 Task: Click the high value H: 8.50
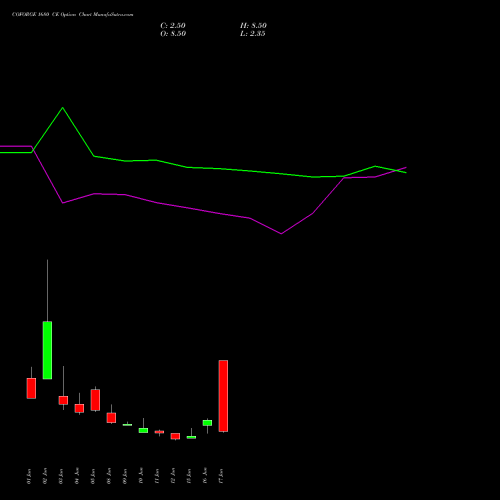[253, 26]
